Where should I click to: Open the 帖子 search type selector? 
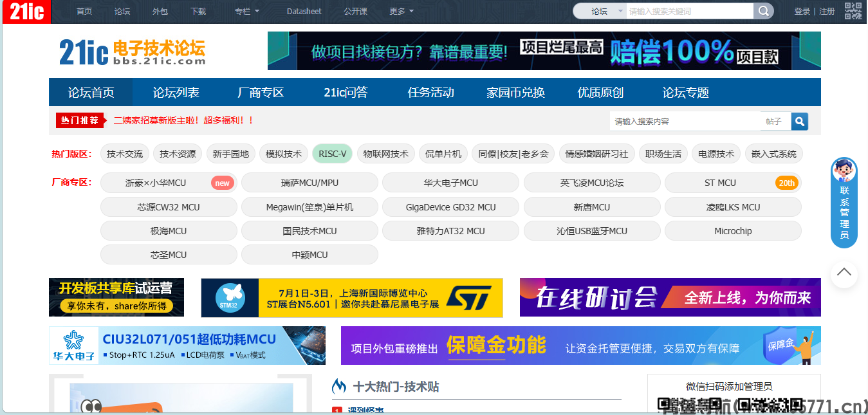coord(775,121)
